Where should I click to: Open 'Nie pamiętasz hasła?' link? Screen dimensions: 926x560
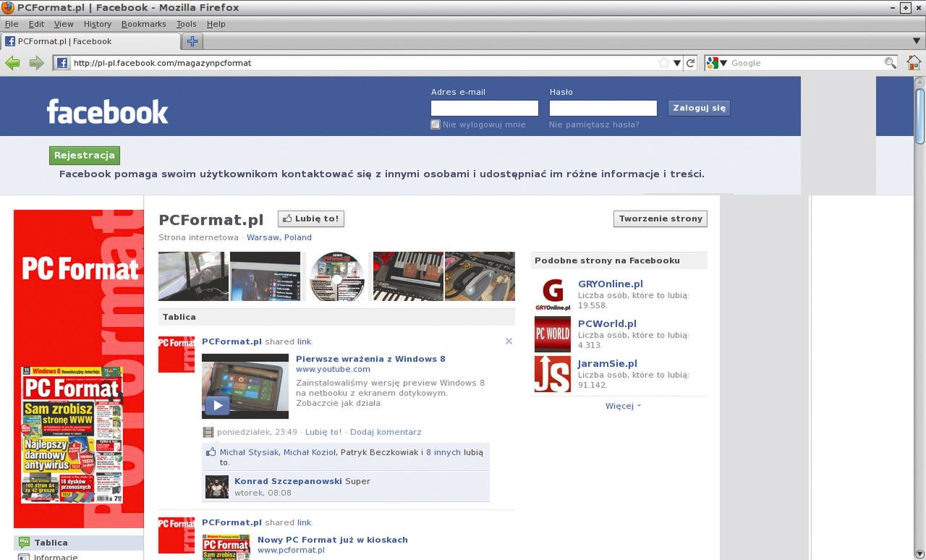coord(594,124)
